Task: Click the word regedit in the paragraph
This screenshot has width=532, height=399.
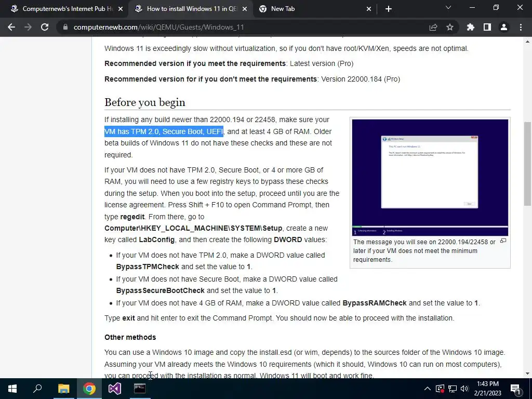Action: click(x=132, y=217)
